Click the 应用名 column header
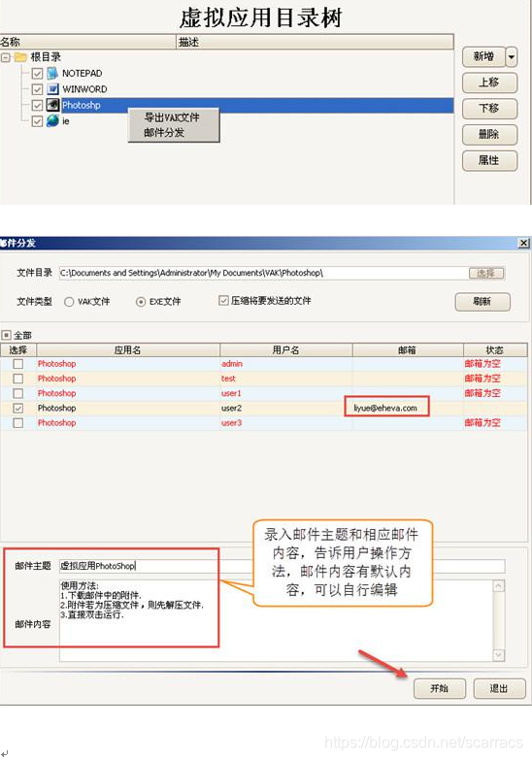Viewport: 532px width, 760px height. [x=128, y=350]
